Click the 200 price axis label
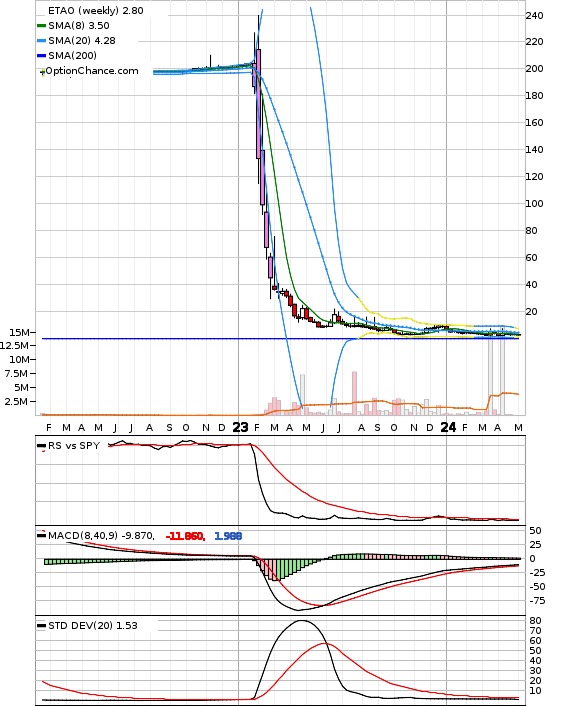566x706 pixels. tap(534, 68)
